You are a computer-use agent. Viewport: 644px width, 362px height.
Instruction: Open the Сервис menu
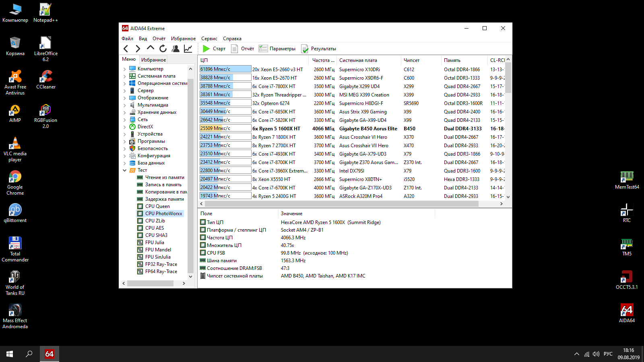(x=209, y=39)
